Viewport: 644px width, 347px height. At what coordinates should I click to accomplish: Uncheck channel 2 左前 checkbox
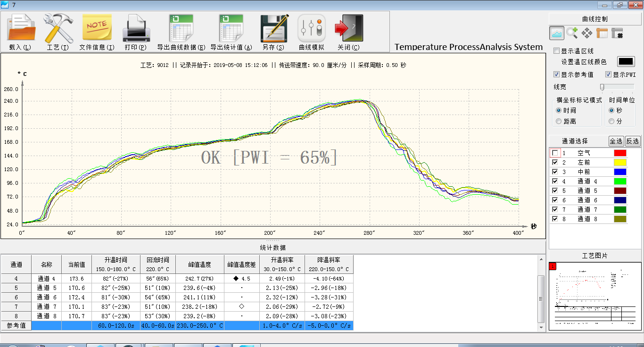[x=555, y=162]
